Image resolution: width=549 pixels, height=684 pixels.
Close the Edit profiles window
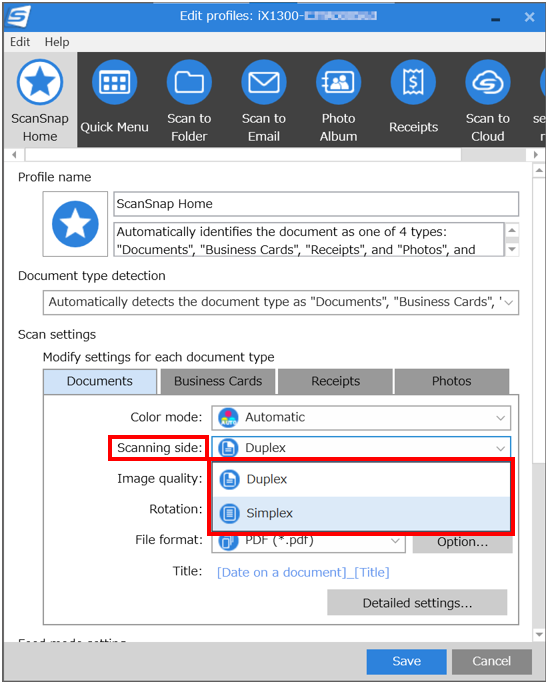click(529, 17)
